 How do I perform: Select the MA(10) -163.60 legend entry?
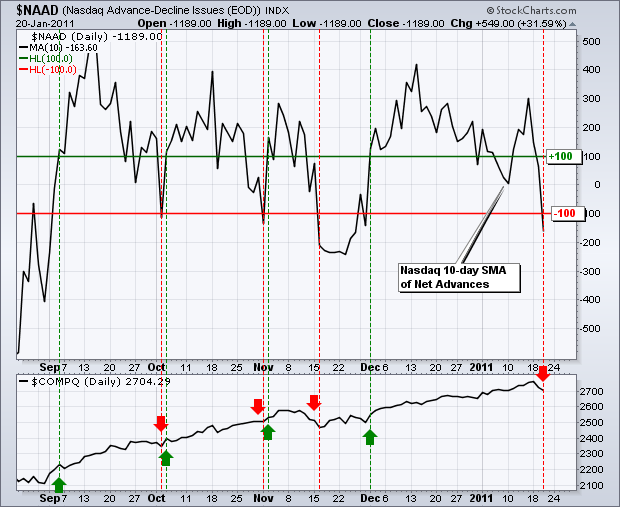59,48
